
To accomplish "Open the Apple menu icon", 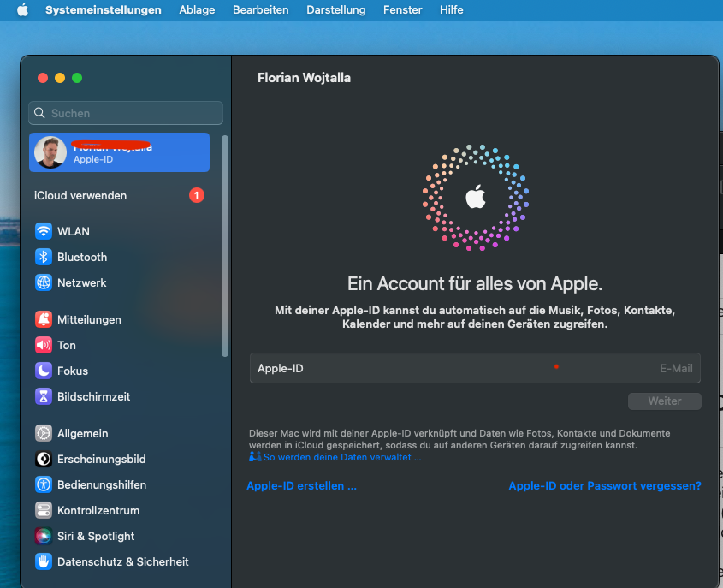I will click(x=22, y=9).
